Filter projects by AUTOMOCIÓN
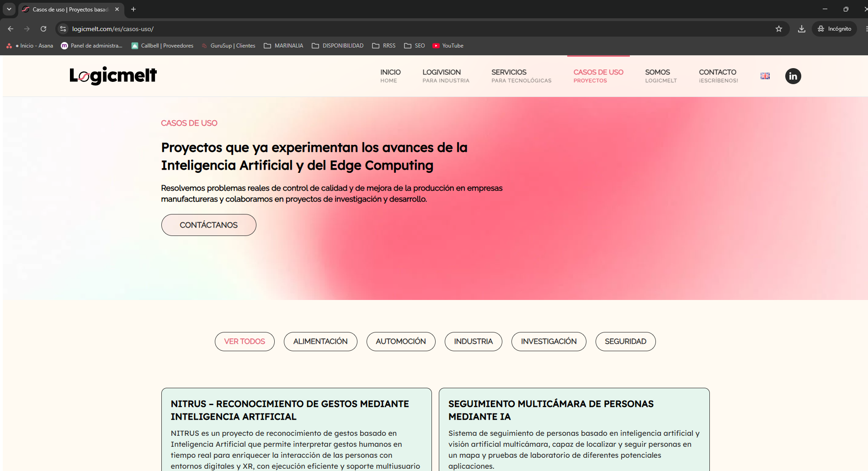 [x=401, y=342]
